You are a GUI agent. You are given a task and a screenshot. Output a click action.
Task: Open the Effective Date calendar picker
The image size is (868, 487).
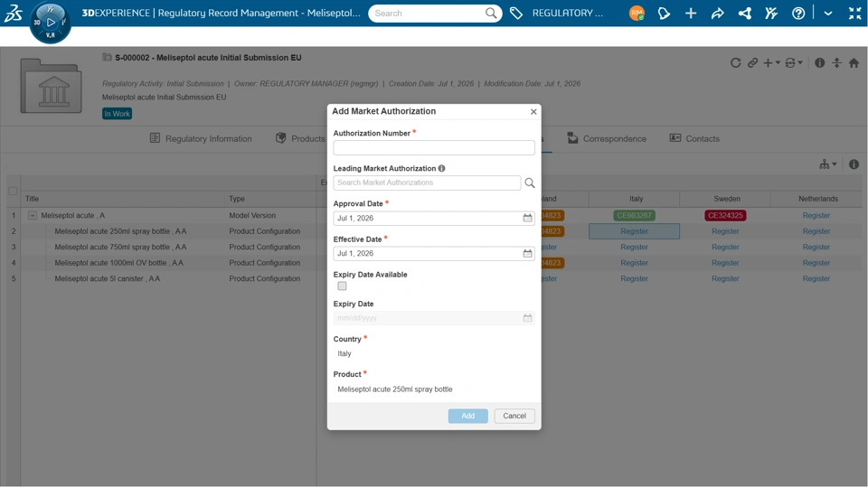[x=527, y=254]
